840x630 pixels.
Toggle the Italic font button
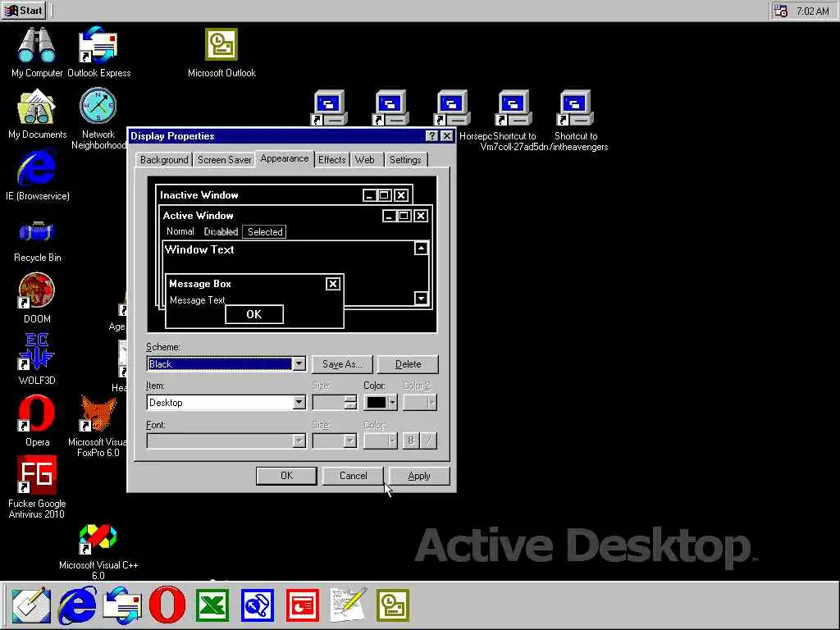[428, 441]
